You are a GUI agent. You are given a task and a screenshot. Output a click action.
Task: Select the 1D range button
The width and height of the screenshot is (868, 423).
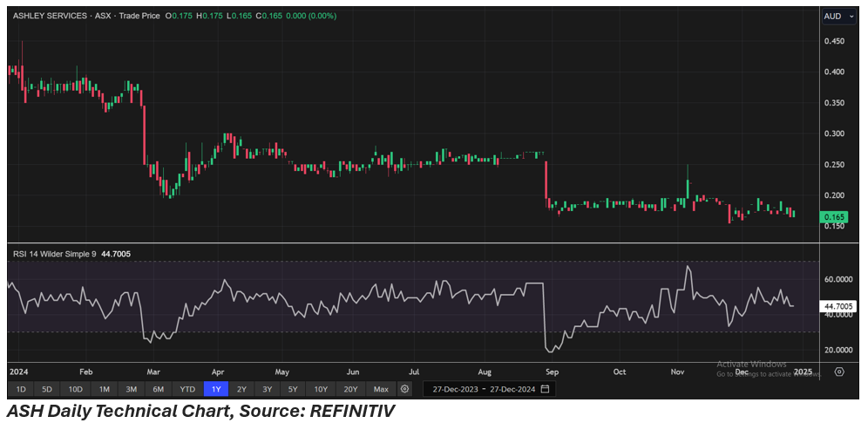pyautogui.click(x=21, y=389)
